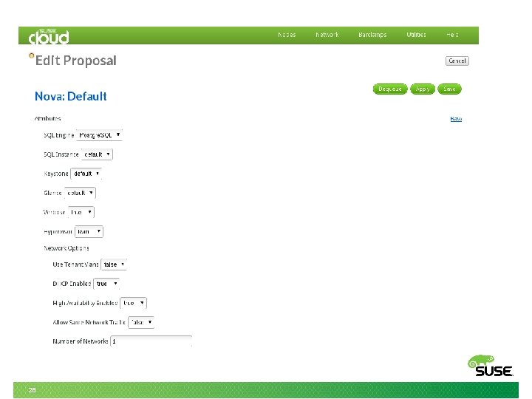Click the Dequeue button
The image size is (532, 399).
[390, 89]
